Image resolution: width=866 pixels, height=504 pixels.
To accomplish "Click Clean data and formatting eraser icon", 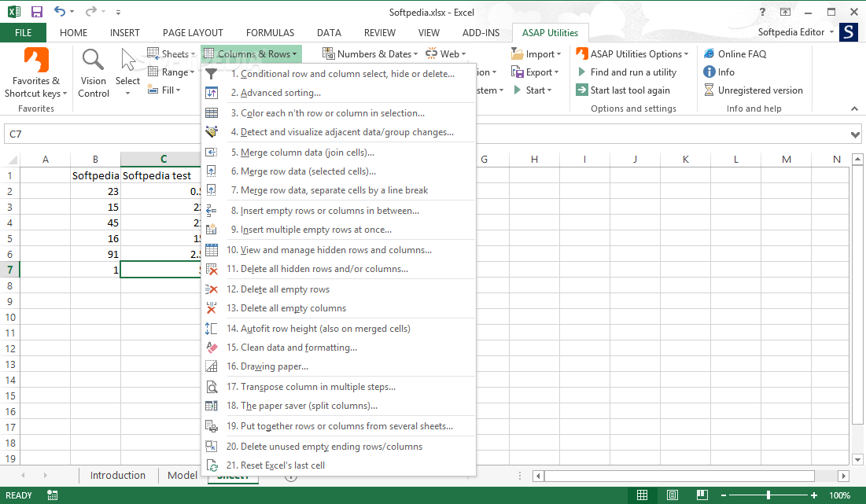I will 211,348.
